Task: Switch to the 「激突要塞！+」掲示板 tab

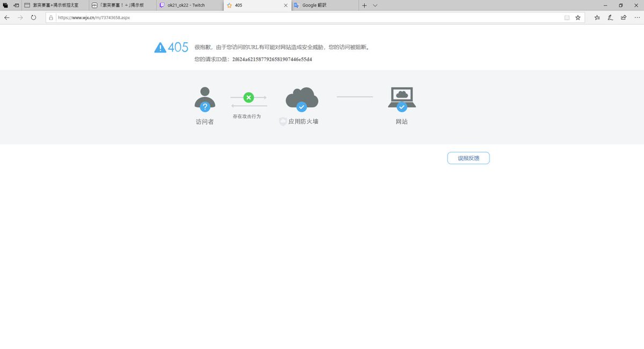Action: pos(122,5)
